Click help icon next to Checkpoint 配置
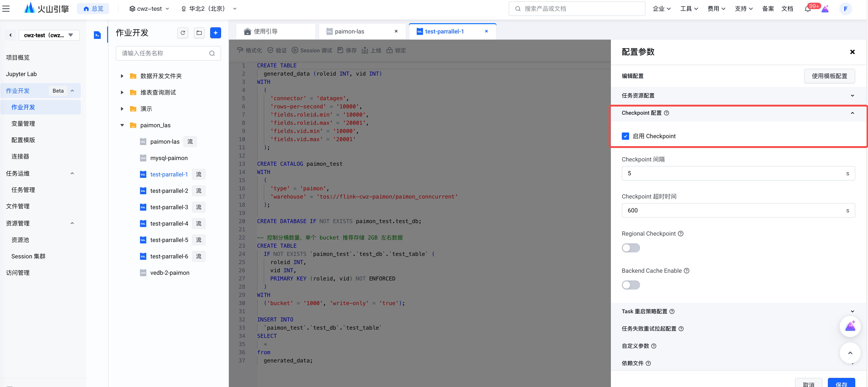The height and width of the screenshot is (387, 868). click(666, 113)
